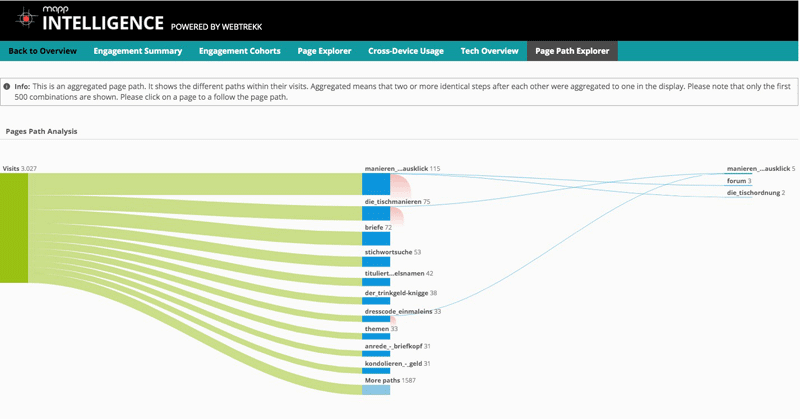Click the forum 3 second-level node

click(738, 181)
